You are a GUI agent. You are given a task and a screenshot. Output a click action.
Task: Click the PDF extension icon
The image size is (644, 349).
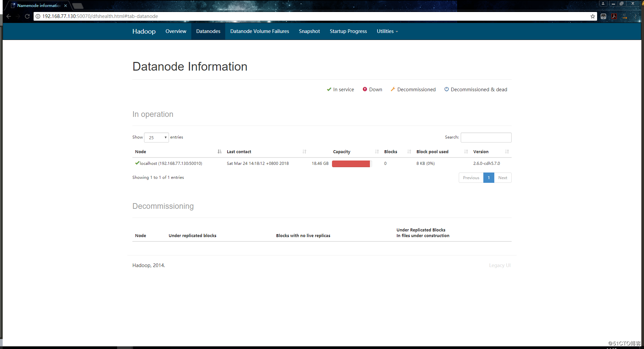pyautogui.click(x=614, y=16)
